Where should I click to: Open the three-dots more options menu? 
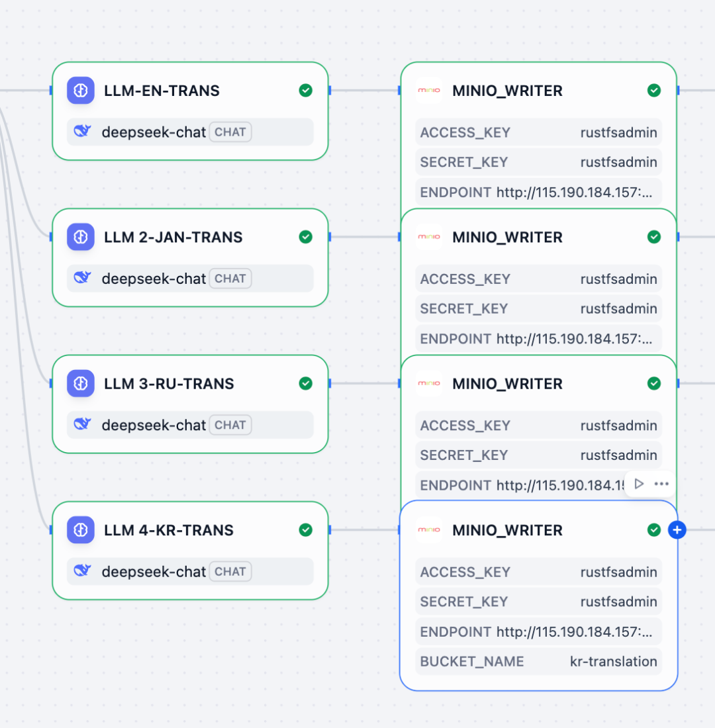pos(661,484)
